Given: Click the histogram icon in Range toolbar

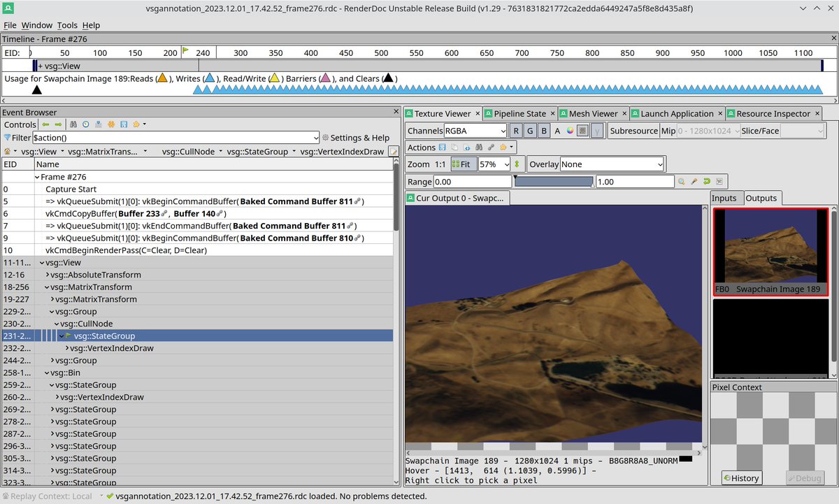Looking at the screenshot, I should tap(719, 182).
